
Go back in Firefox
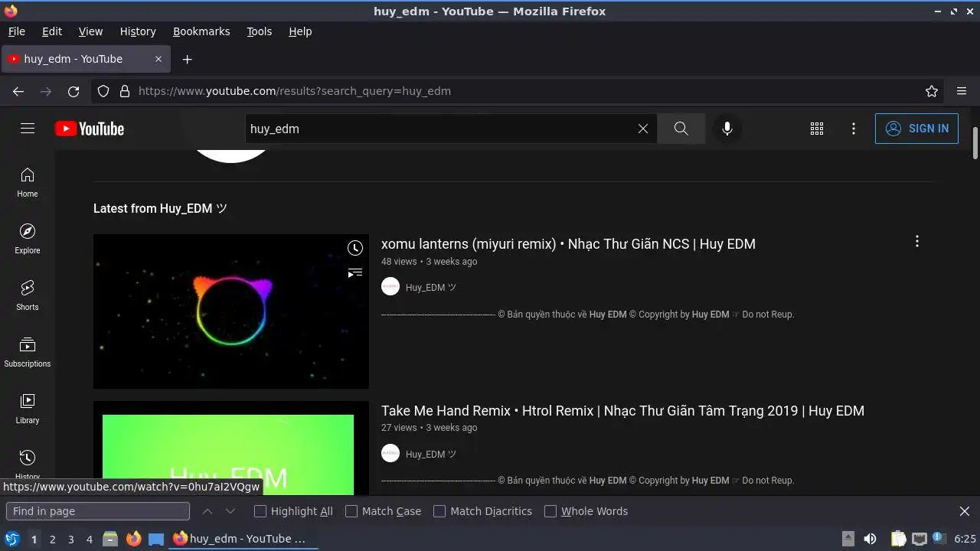pyautogui.click(x=18, y=91)
